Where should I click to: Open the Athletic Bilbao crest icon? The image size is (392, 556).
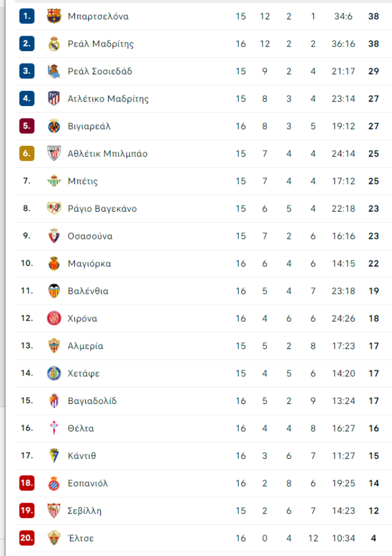tap(54, 154)
